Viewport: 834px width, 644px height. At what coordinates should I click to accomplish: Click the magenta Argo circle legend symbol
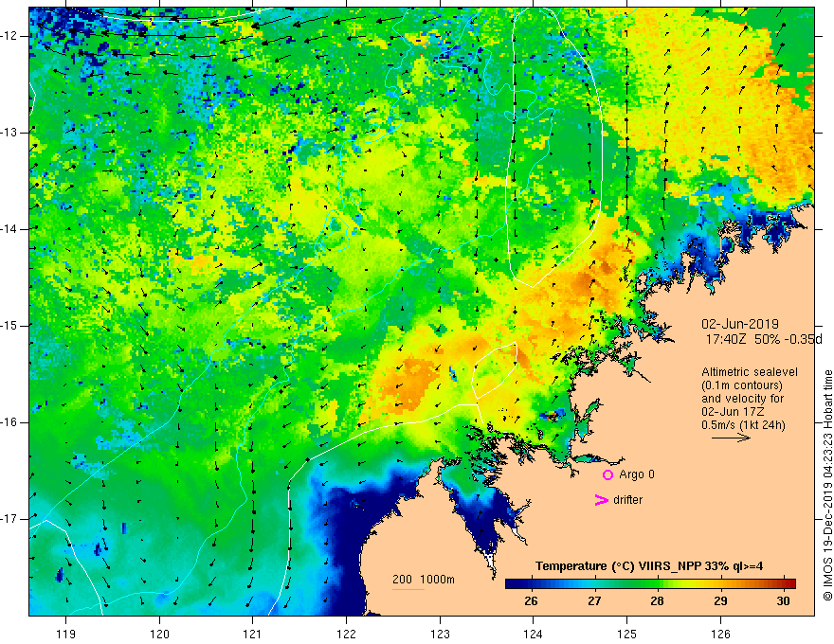pyautogui.click(x=607, y=475)
